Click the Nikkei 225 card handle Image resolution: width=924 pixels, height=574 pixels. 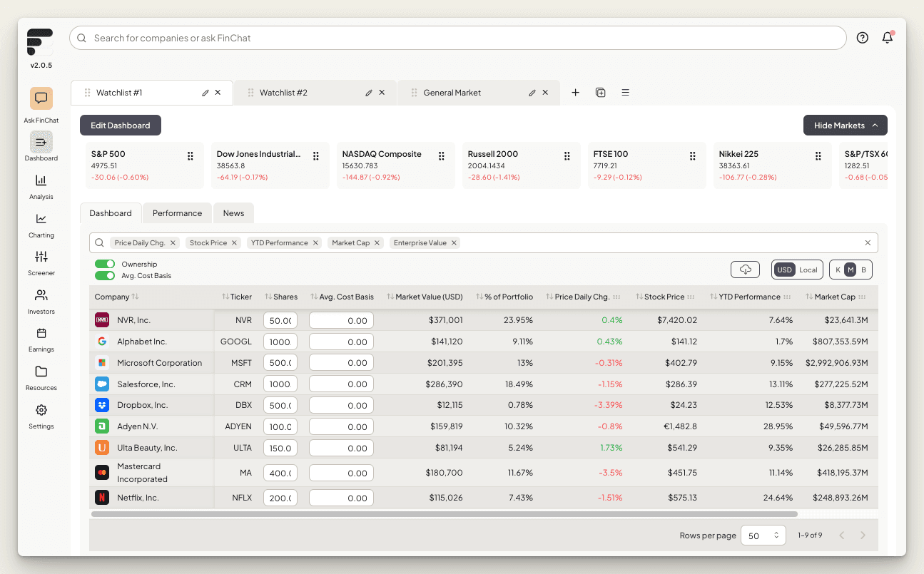point(818,156)
